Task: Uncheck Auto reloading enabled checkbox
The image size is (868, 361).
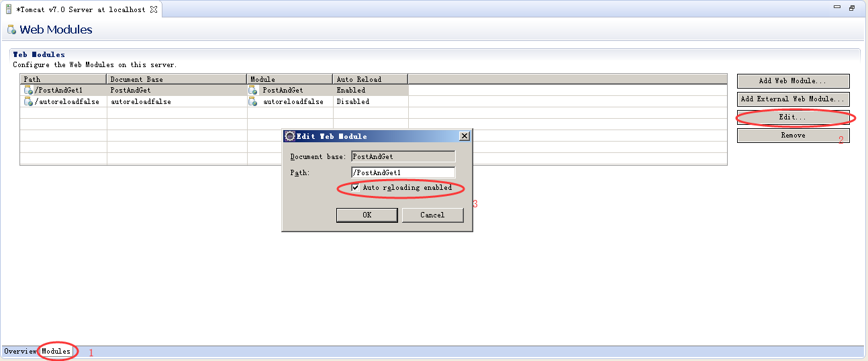Action: click(355, 188)
